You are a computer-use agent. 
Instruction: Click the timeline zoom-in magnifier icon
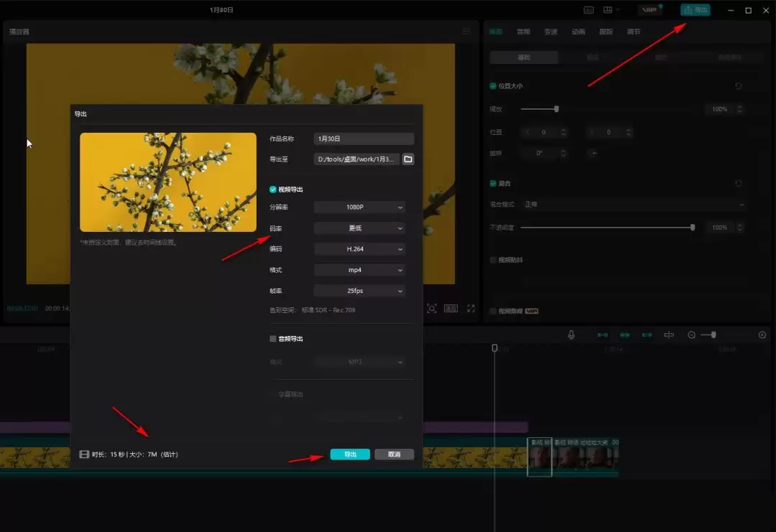(x=762, y=335)
